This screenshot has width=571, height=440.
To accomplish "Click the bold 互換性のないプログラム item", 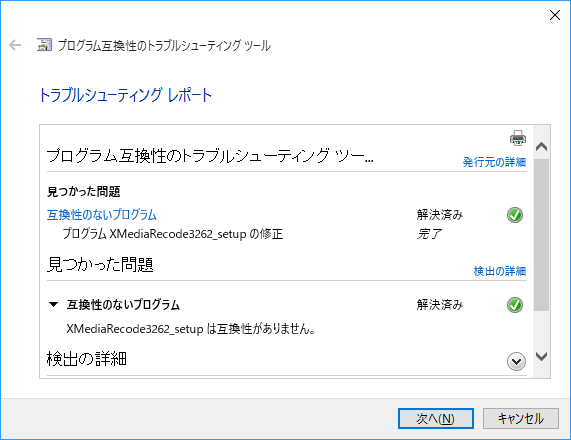I will (123, 305).
